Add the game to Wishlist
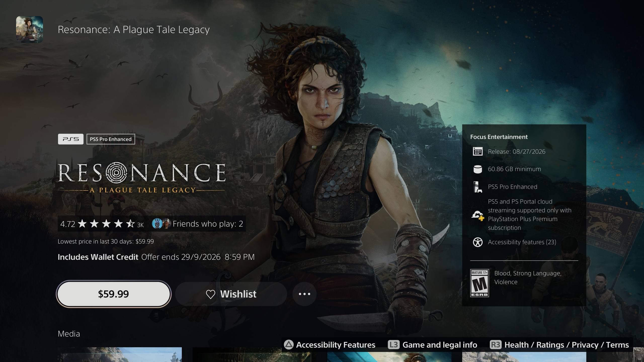Viewport: 644px width, 362px height. pos(231,294)
